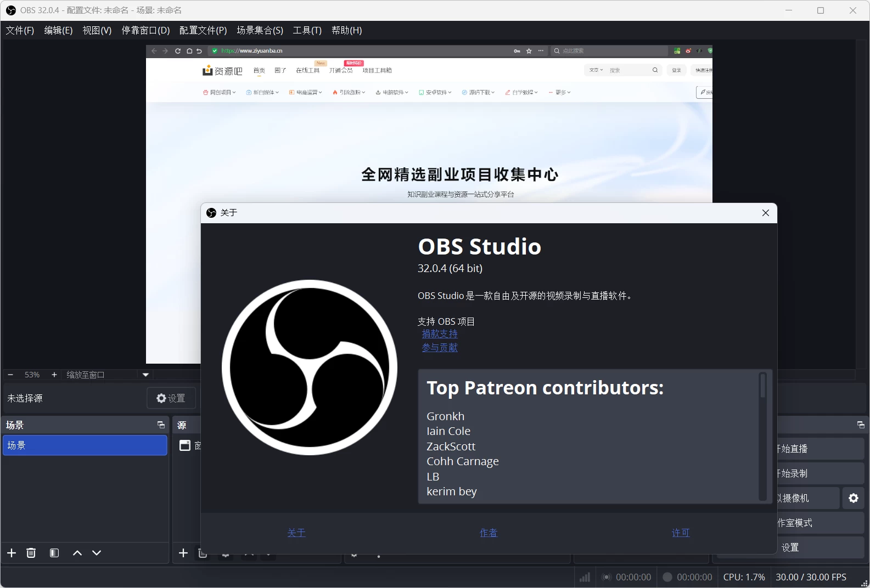Click the bookmark star in previewed browser
This screenshot has width=870, height=588.
(x=529, y=51)
